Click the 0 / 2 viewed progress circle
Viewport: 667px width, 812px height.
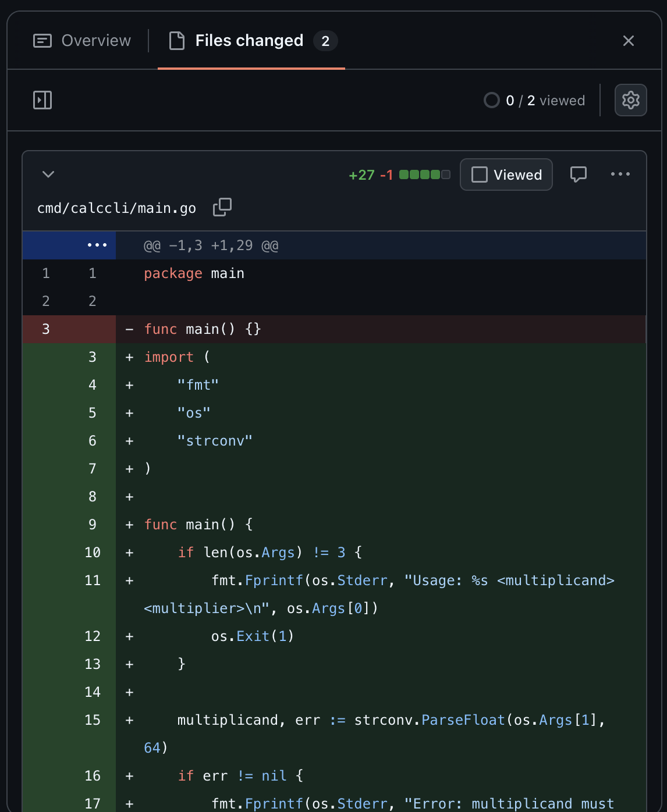(x=492, y=101)
